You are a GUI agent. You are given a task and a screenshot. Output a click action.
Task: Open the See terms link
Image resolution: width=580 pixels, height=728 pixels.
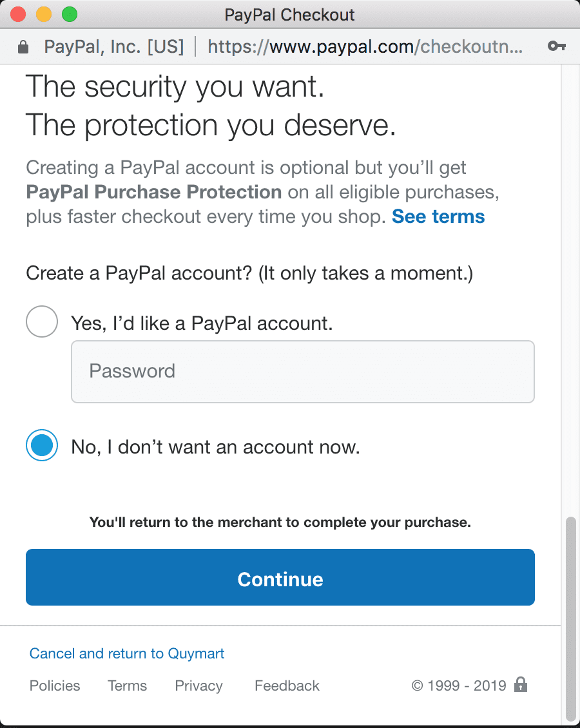point(438,216)
